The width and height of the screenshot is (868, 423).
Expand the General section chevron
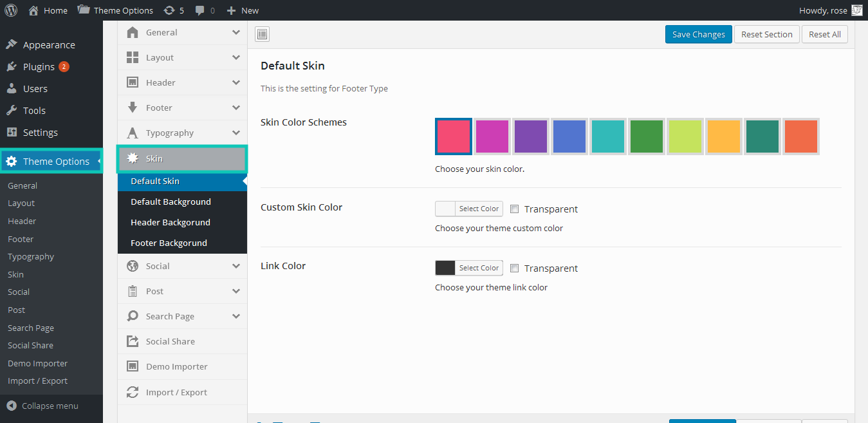point(236,32)
